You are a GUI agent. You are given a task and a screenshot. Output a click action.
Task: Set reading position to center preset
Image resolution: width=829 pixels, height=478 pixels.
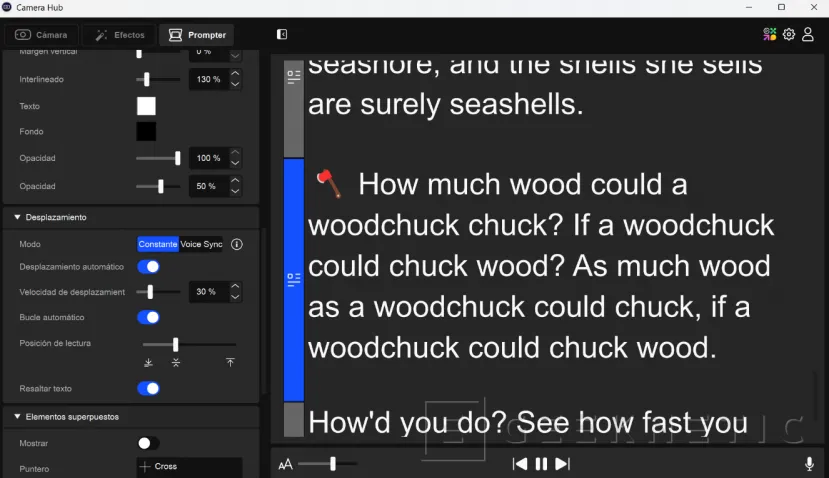coord(176,362)
